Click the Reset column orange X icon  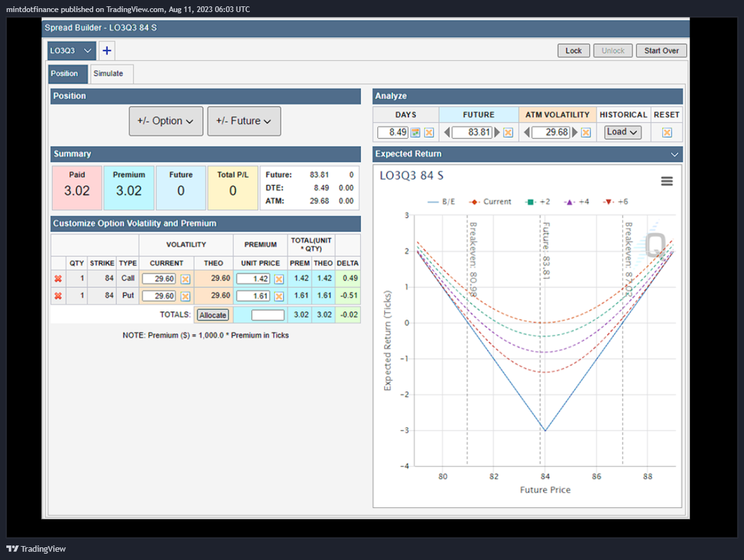667,133
